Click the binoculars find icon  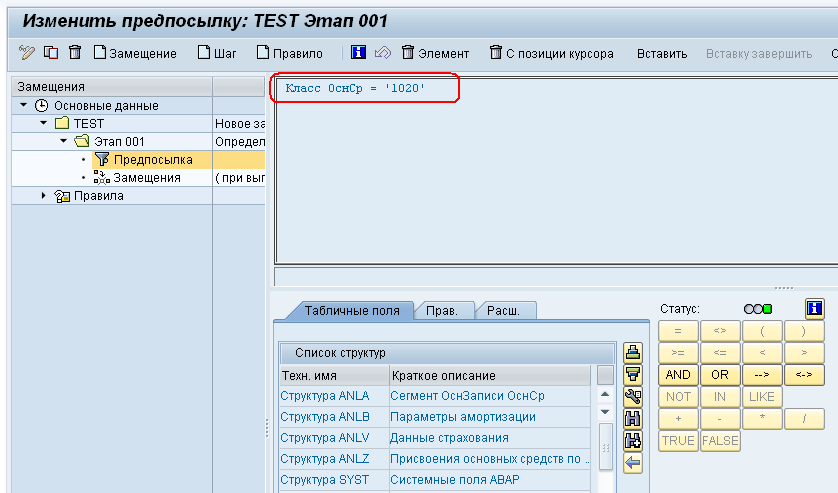633,419
